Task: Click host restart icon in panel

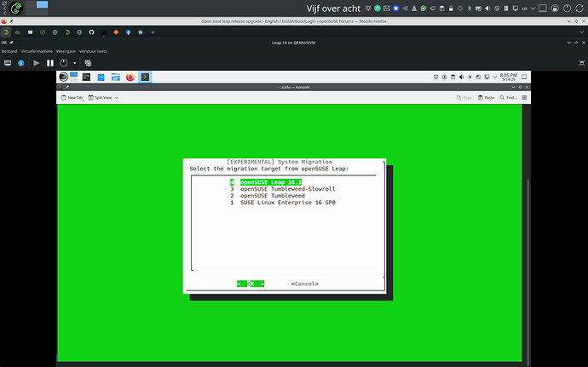Action: pyautogui.click(x=579, y=9)
